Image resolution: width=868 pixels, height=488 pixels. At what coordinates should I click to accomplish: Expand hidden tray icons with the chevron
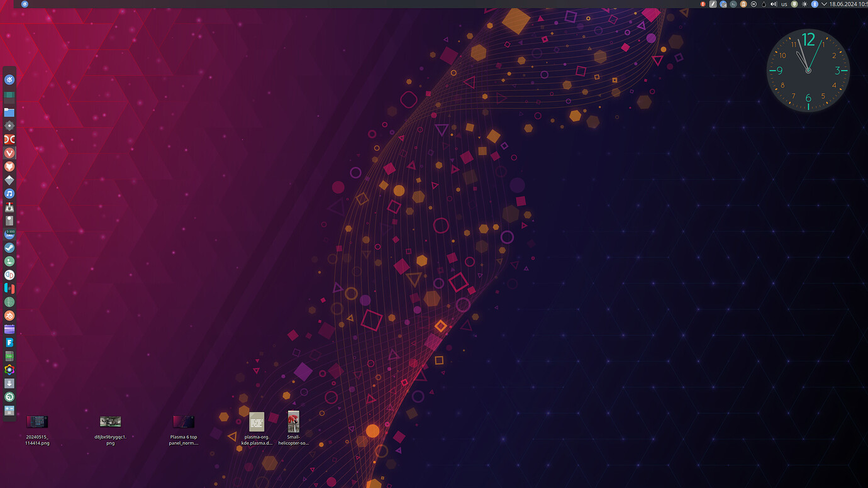[824, 4]
